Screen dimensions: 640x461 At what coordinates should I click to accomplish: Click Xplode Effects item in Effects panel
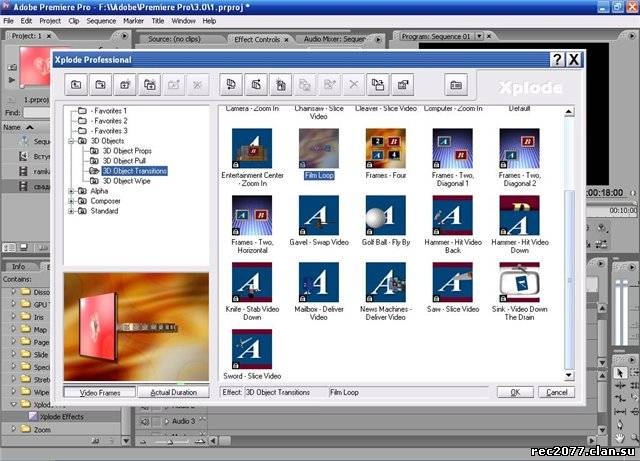click(x=62, y=416)
